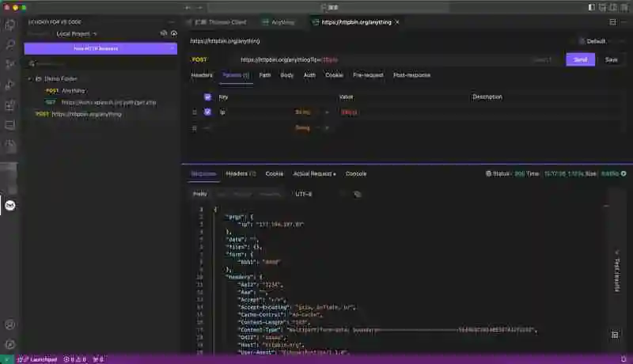Open the EchoAPI extension icon in activity bar
The width and height of the screenshot is (633, 364).
coord(10,206)
